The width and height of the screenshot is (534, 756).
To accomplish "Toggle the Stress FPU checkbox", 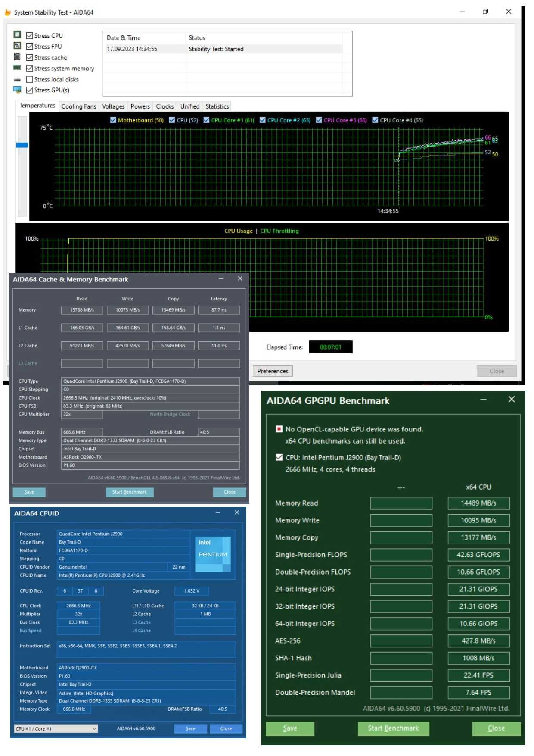I will pos(30,46).
